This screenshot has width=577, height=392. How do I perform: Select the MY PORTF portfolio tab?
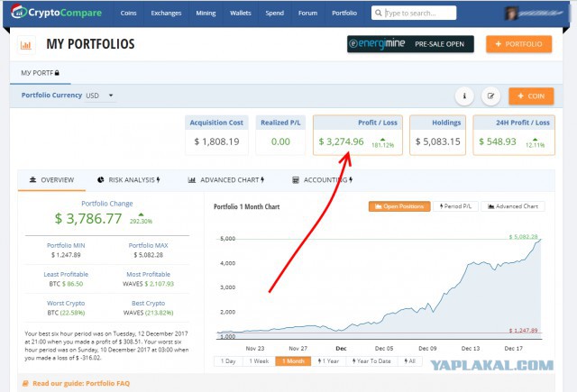tap(40, 73)
